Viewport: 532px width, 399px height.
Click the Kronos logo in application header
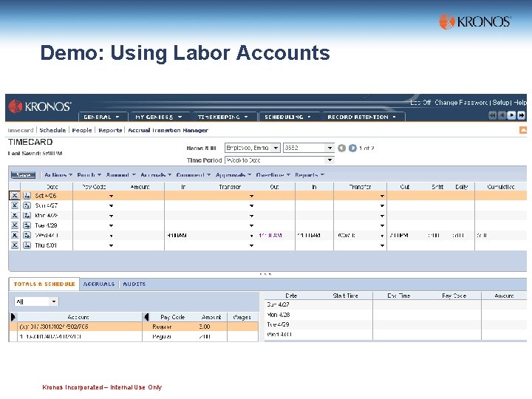(40, 106)
